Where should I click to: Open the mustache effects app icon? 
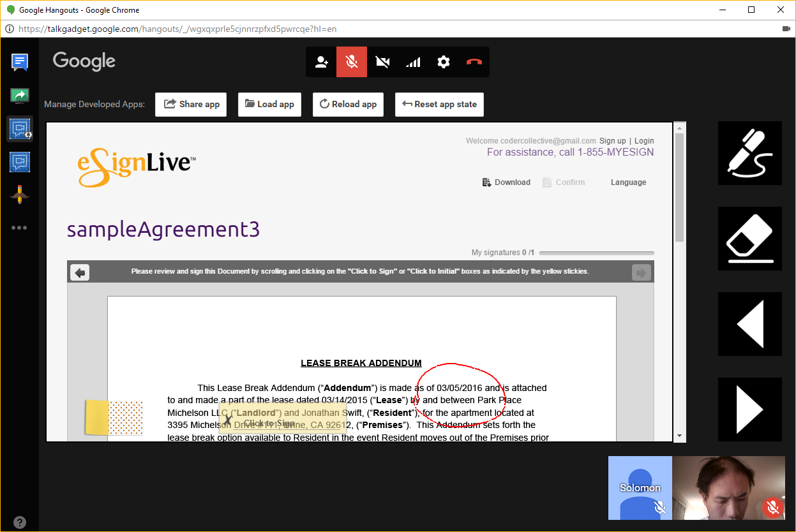(x=20, y=194)
